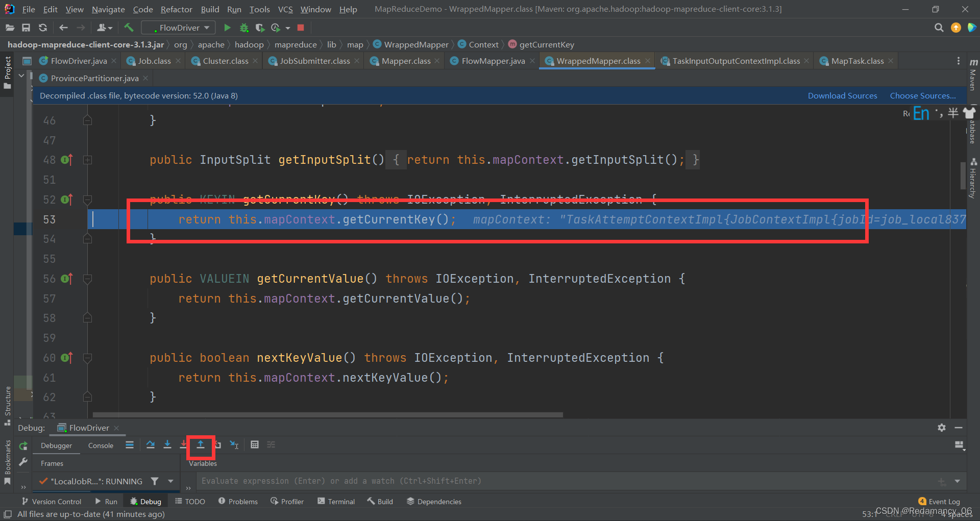Click override marker on line 56
The width and height of the screenshot is (980, 521).
[x=67, y=279]
